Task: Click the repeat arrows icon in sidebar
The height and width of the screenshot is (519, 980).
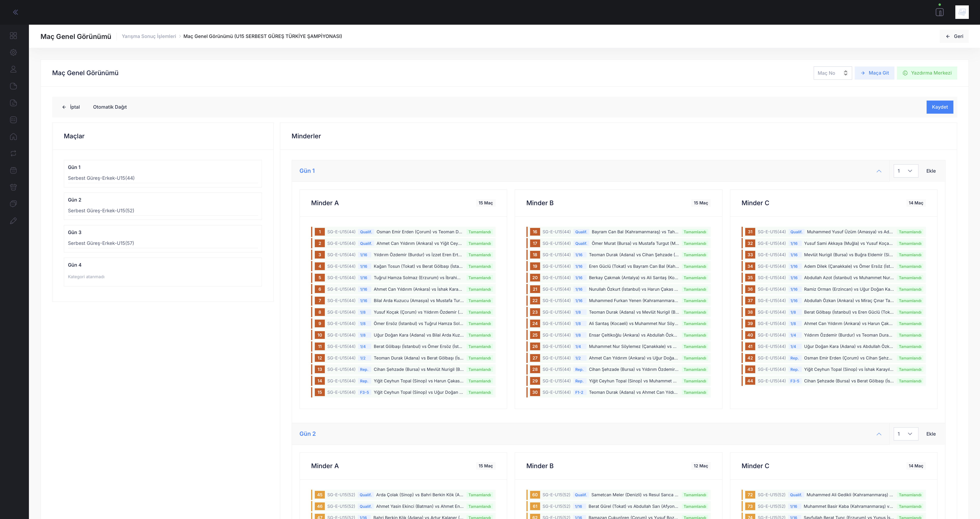Action: [x=13, y=153]
